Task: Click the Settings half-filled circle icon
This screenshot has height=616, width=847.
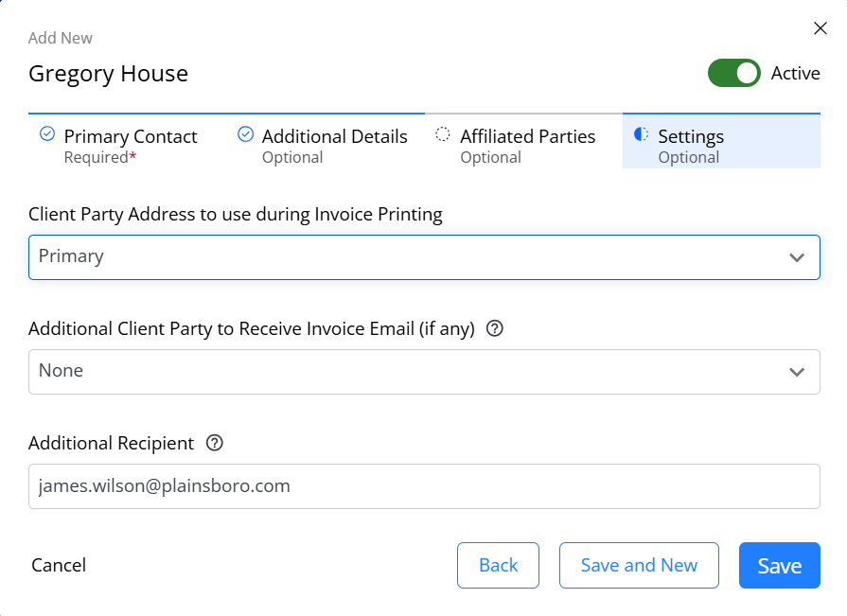Action: coord(641,133)
